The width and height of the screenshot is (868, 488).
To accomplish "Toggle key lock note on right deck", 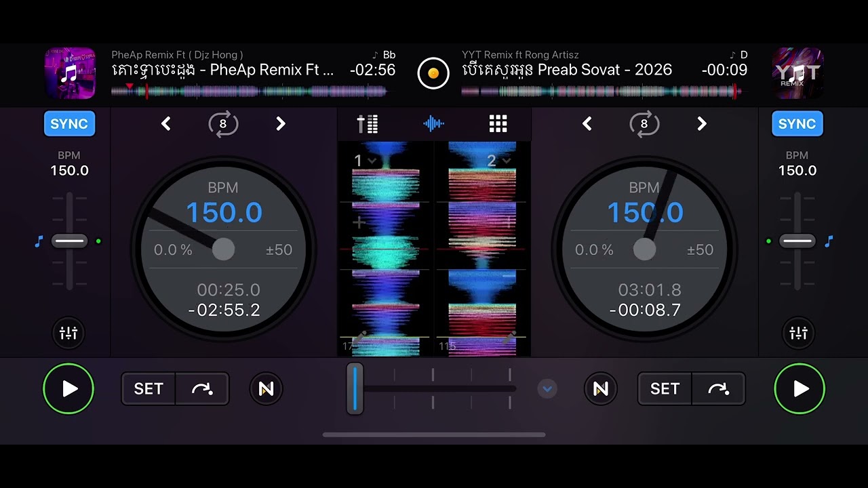I will (828, 241).
